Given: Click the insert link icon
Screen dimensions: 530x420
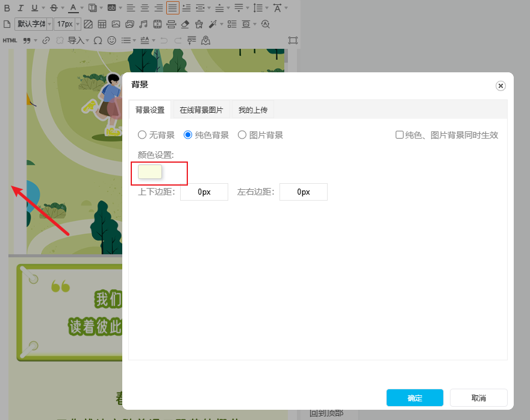Looking at the screenshot, I should point(46,40).
